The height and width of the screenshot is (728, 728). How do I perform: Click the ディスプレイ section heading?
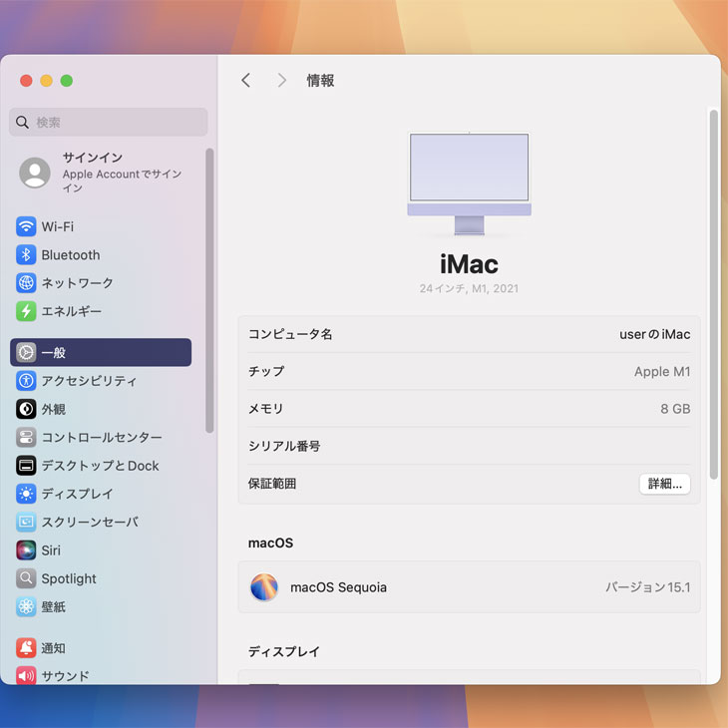[x=284, y=652]
